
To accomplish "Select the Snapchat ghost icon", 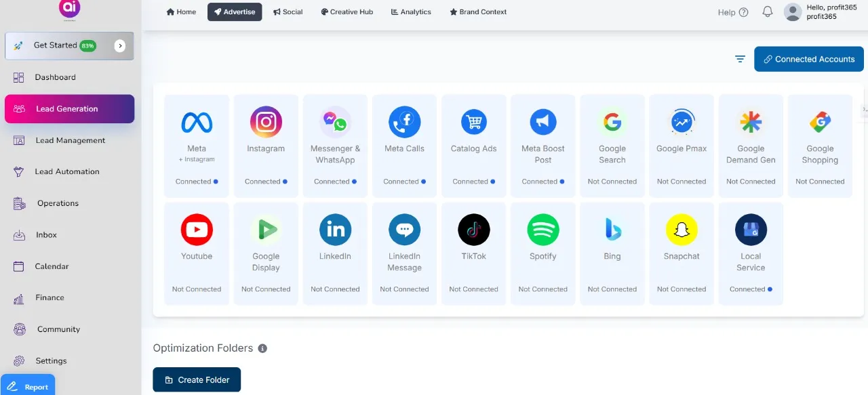I will point(682,230).
